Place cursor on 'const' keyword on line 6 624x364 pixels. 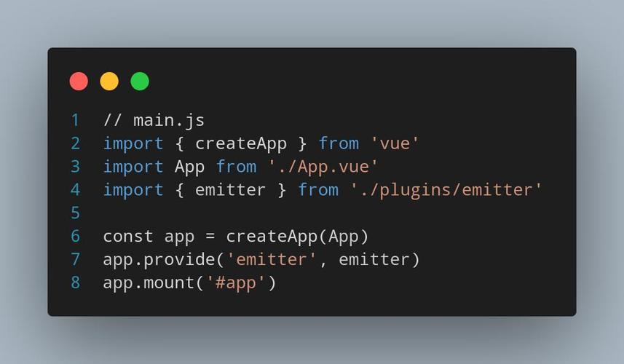[x=128, y=237]
